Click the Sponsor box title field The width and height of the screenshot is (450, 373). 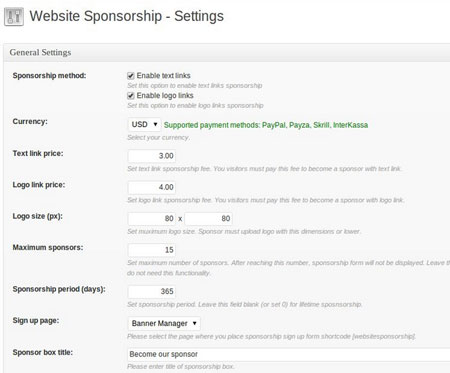coord(289,354)
